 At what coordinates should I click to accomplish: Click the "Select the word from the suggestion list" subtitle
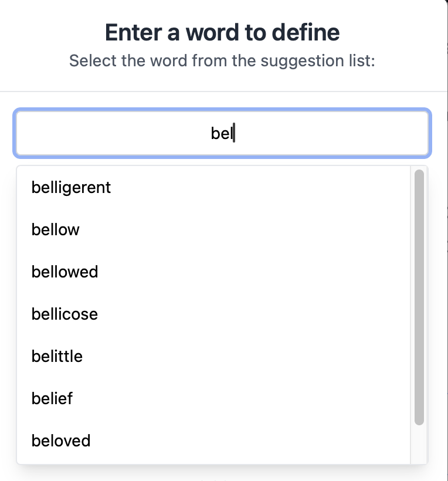(x=222, y=60)
